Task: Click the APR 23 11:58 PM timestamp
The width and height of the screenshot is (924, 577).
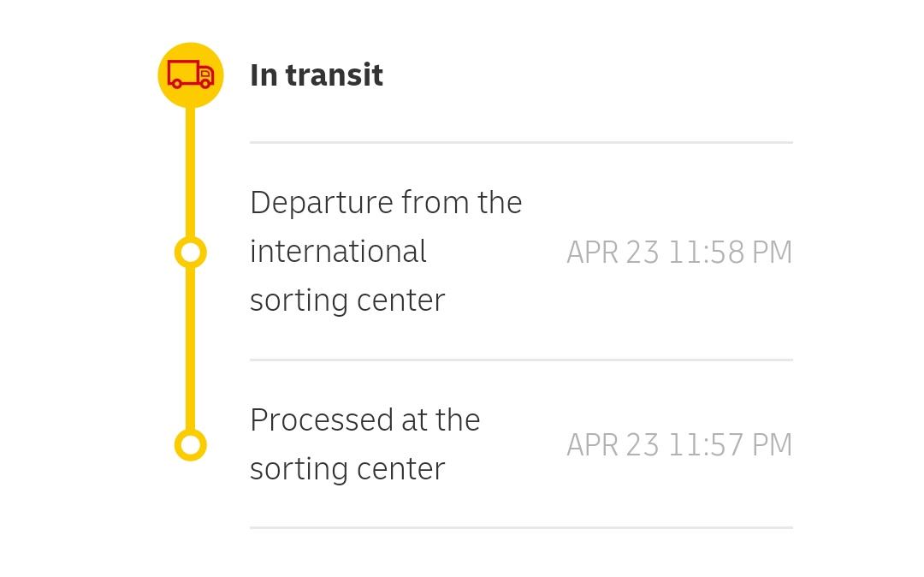Action: click(679, 253)
